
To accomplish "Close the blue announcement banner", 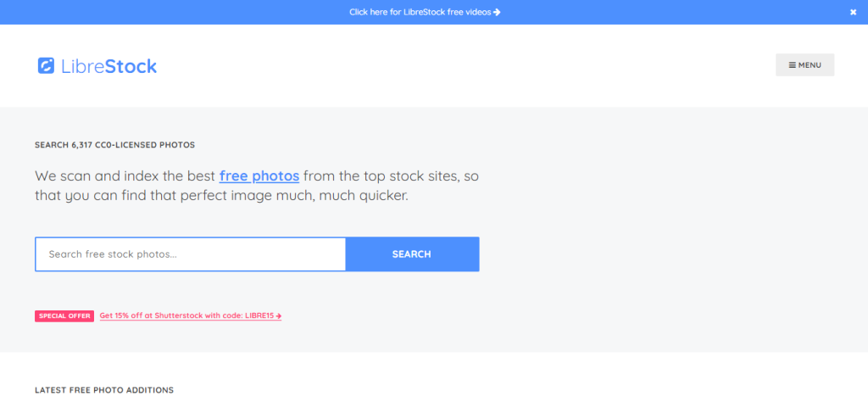I will coord(853,12).
